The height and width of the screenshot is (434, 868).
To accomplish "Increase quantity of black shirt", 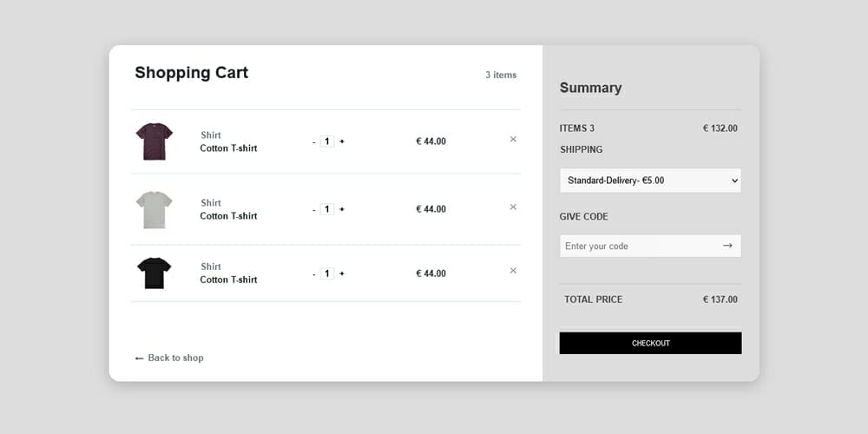I will coord(342,273).
